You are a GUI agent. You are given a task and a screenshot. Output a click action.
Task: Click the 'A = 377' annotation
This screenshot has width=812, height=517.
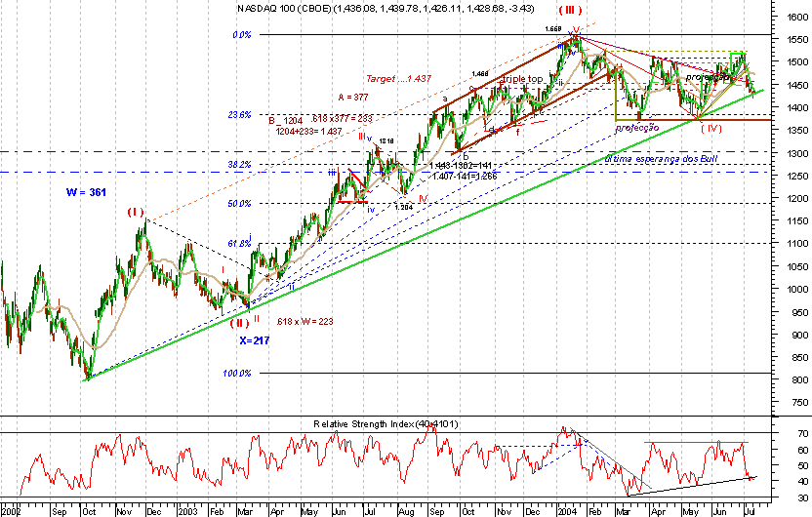(353, 97)
